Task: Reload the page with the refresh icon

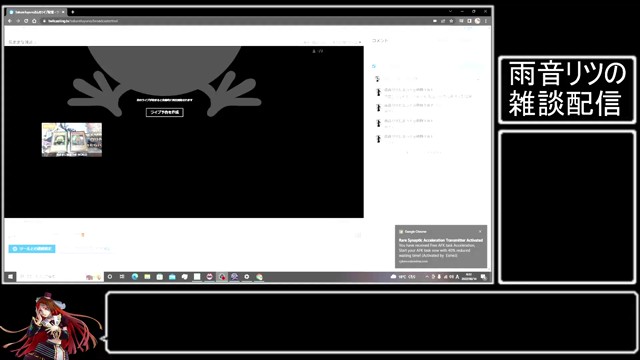Action: (26, 21)
